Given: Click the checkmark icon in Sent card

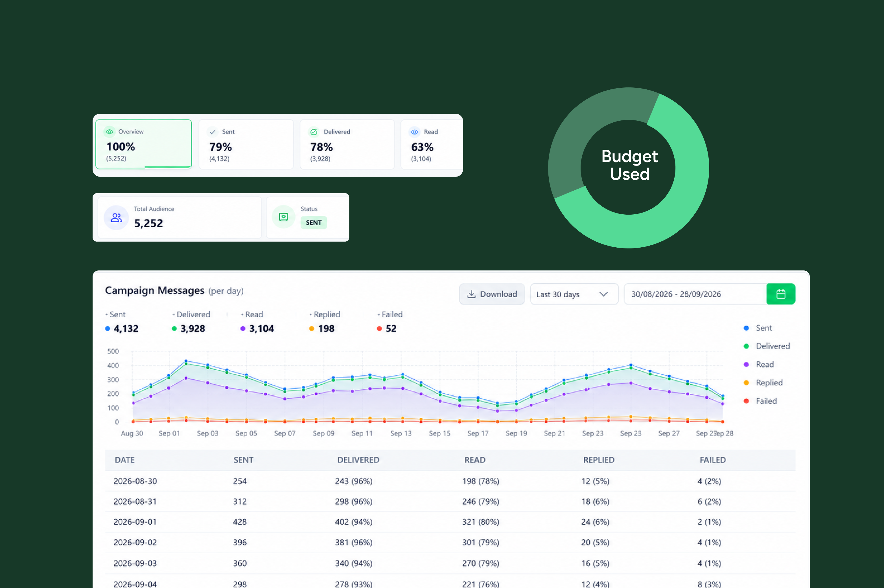Looking at the screenshot, I should coord(213,132).
